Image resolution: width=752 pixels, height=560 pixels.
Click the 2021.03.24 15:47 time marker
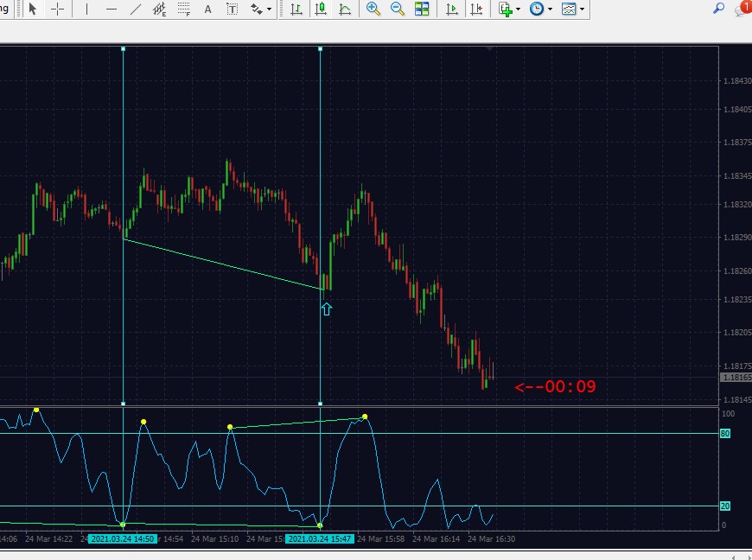click(x=320, y=539)
